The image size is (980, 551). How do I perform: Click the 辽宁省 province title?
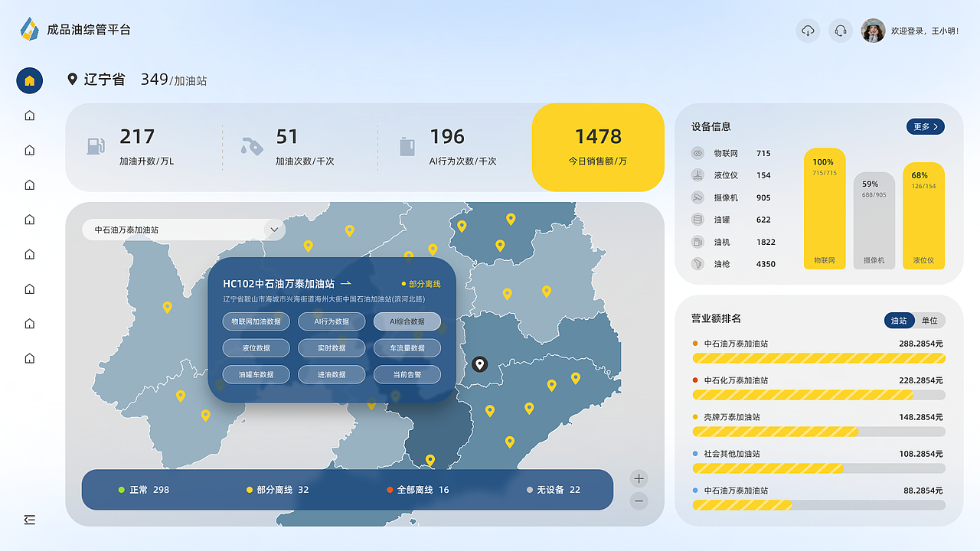tap(104, 79)
